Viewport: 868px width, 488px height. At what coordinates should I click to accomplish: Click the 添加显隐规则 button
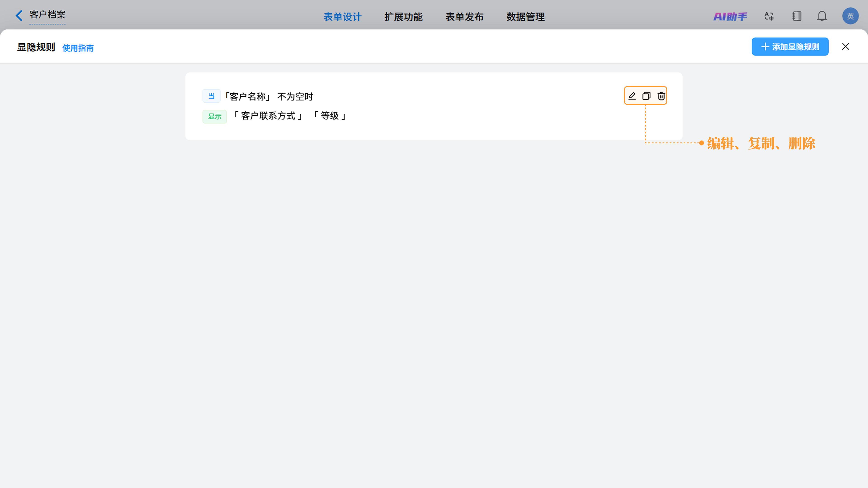[790, 47]
